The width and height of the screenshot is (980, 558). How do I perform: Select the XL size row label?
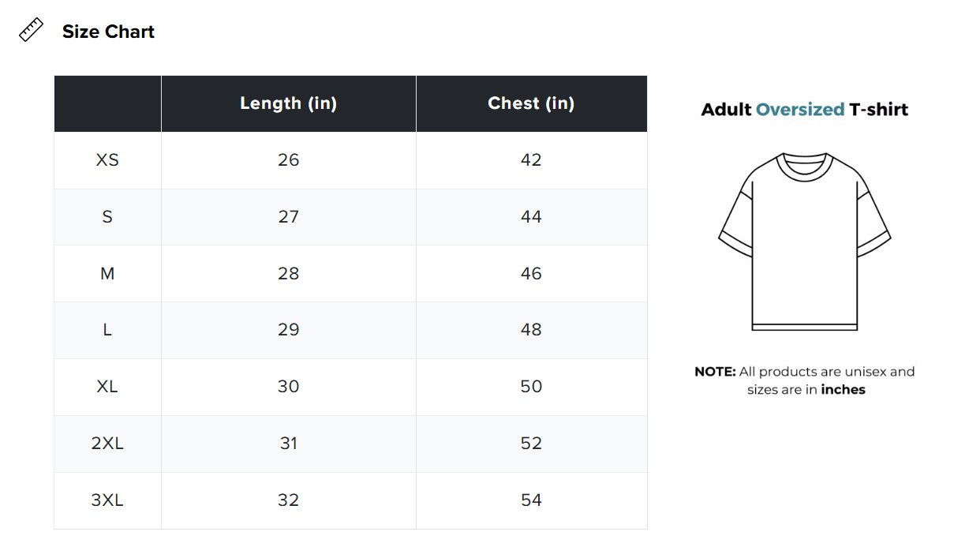coord(107,387)
